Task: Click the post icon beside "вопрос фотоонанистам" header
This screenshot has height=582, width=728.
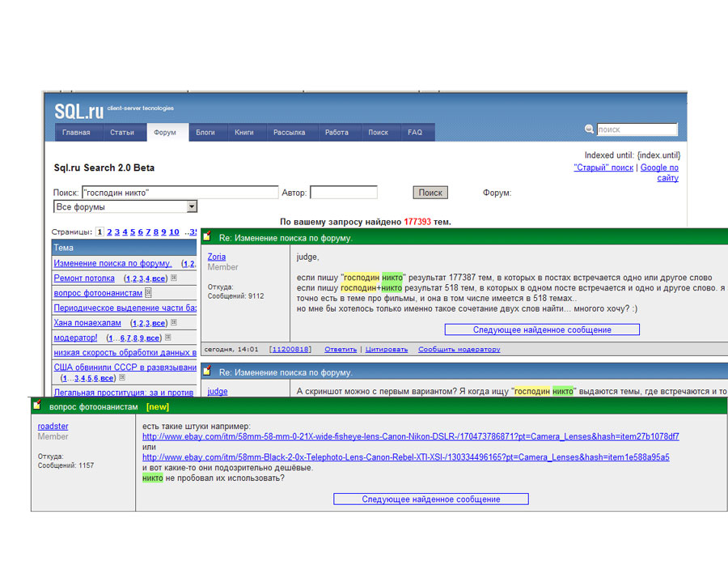Action: click(37, 406)
